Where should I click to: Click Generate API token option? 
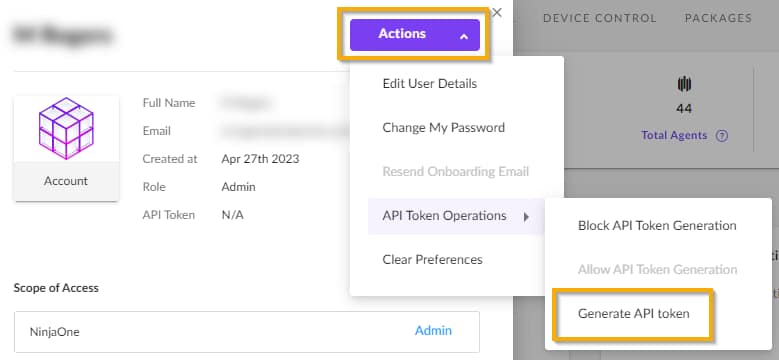pyautogui.click(x=633, y=314)
